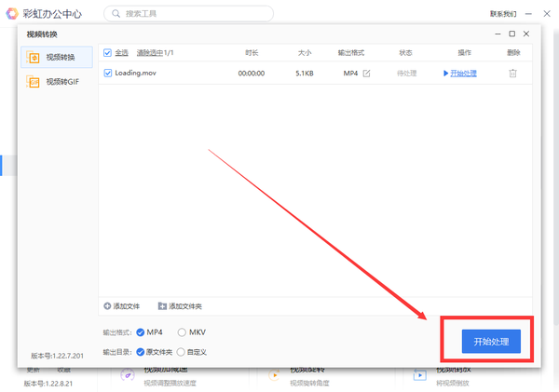This screenshot has height=392, width=559.
Task: Click 添加文件夹 to add a folder
Action: pos(180,306)
